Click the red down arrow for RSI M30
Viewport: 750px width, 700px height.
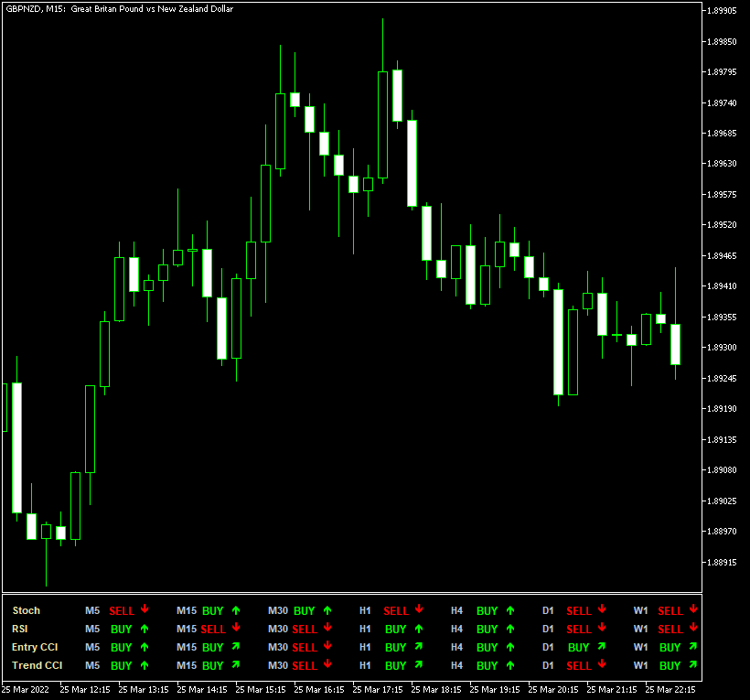(327, 628)
